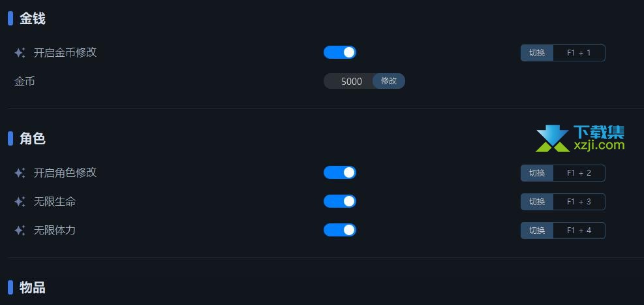The image size is (644, 305).
Task: Toggle the 开启金币修改 switch
Action: tap(340, 52)
